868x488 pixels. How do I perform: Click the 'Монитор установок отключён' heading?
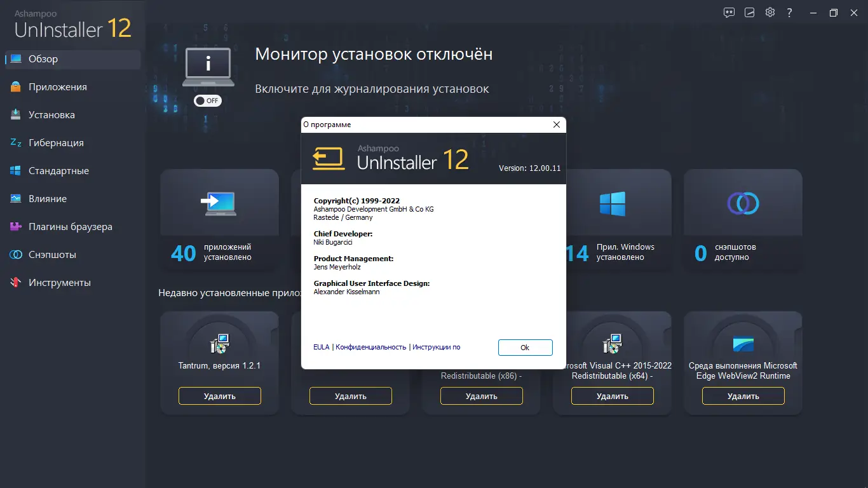click(374, 55)
